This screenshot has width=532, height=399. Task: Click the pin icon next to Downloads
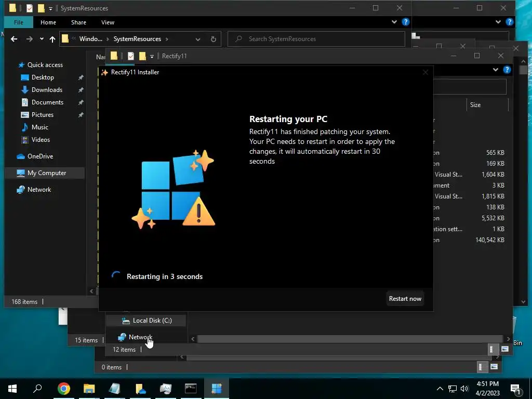tap(81, 90)
